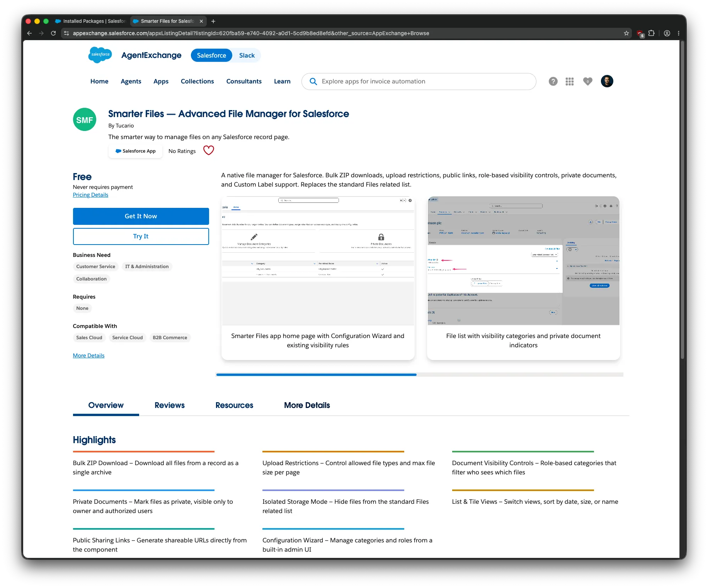Click the 'Highlights' heading
Image resolution: width=708 pixels, height=588 pixels.
coord(94,440)
